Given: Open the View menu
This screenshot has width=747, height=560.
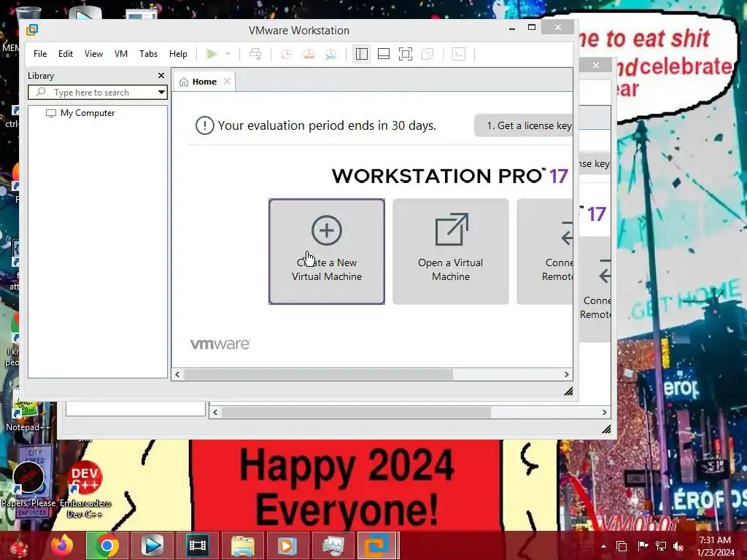Looking at the screenshot, I should pos(93,54).
